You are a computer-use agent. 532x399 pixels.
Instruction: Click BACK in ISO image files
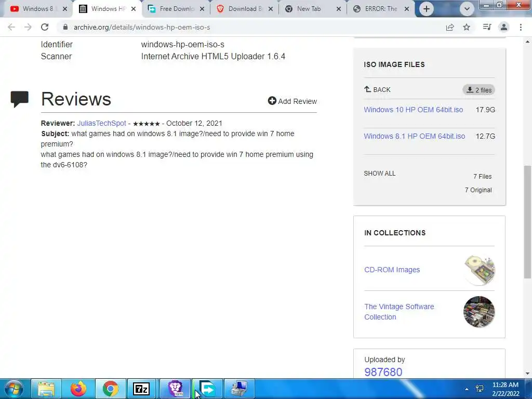(377, 89)
